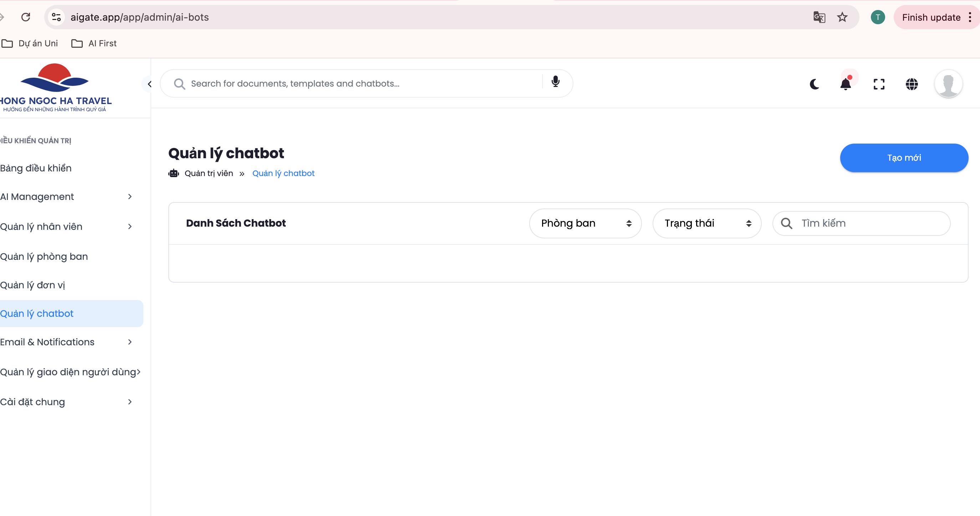Click the Tạo mới button
980x516 pixels.
tap(904, 158)
